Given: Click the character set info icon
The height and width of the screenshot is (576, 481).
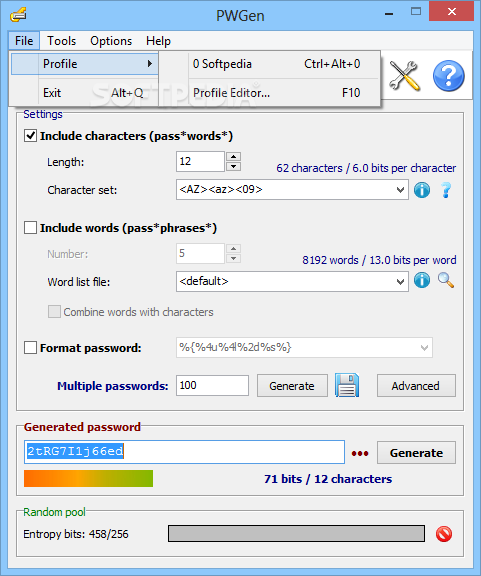Looking at the screenshot, I should tap(422, 190).
